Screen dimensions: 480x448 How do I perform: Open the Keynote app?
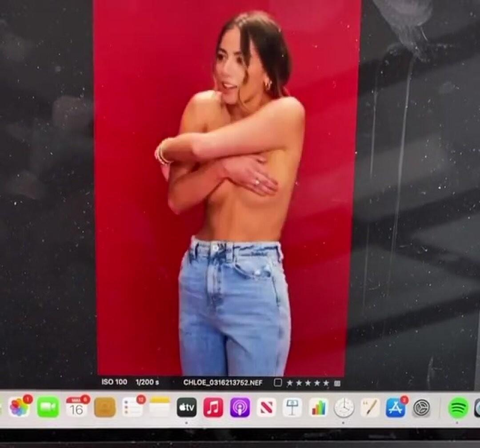click(292, 407)
